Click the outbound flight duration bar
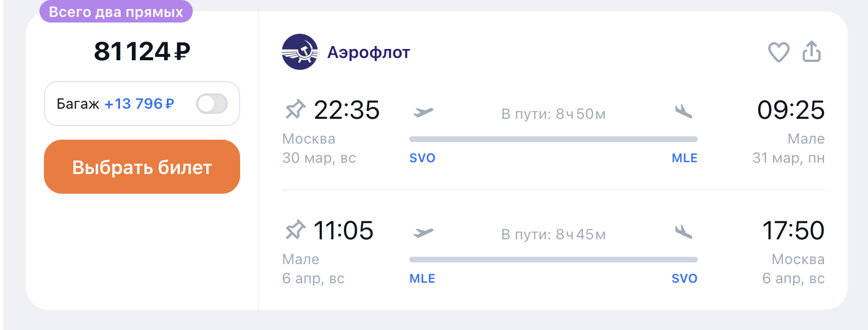 pos(553,139)
